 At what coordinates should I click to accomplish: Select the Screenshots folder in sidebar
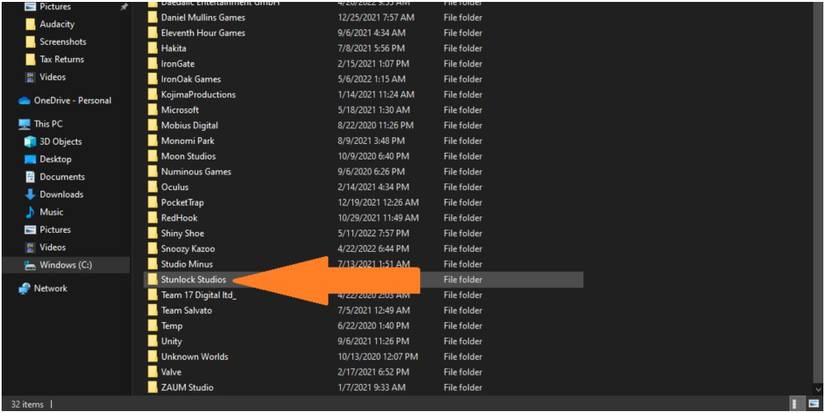62,41
